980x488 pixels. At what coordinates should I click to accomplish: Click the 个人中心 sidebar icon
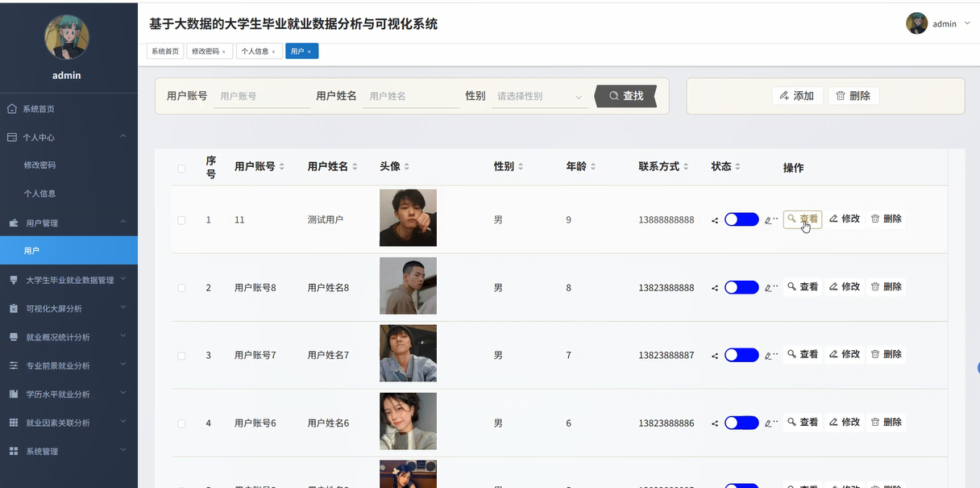pos(12,137)
